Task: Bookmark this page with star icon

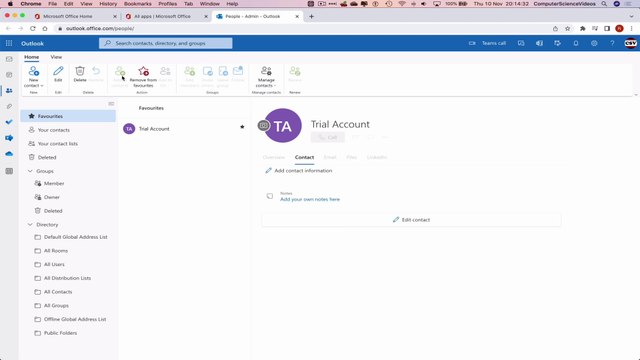Action: (567, 29)
